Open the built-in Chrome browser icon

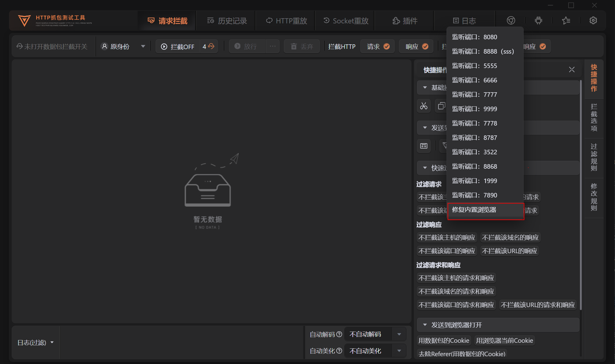click(511, 20)
